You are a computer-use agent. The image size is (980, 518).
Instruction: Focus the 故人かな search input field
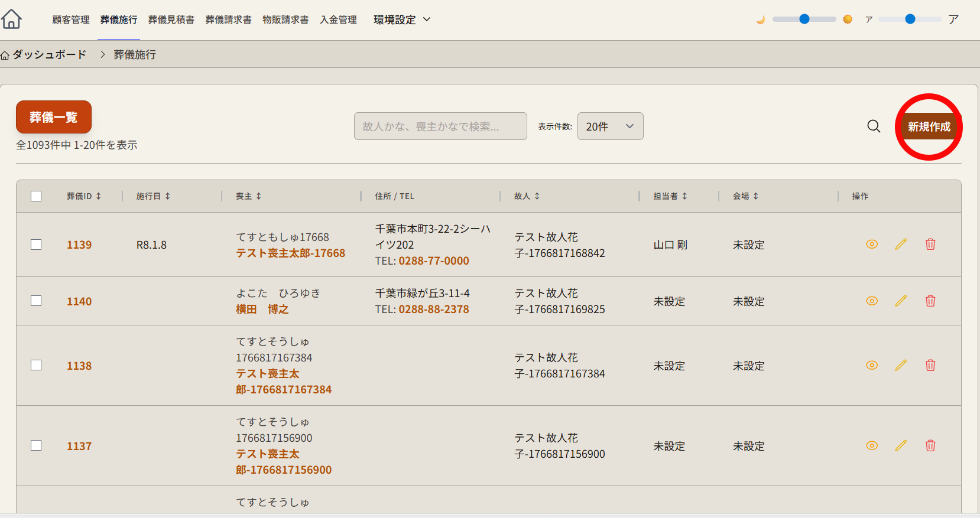[440, 126]
